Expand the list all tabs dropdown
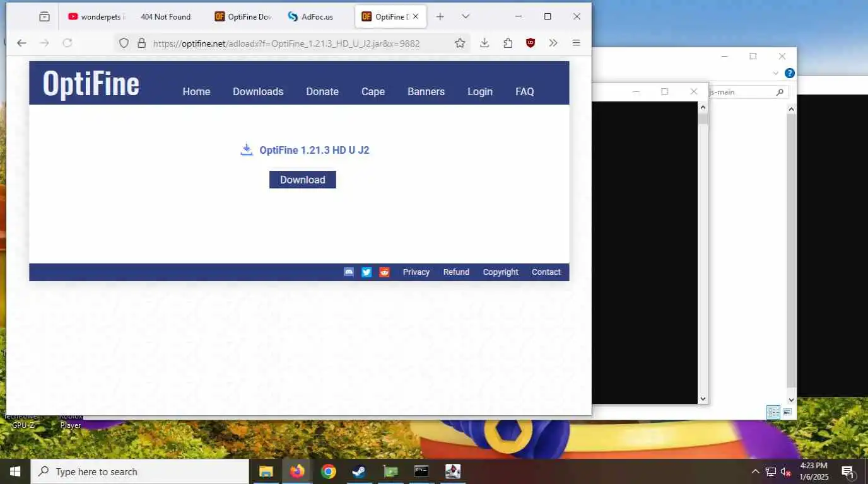Viewport: 868px width, 484px height. [x=466, y=16]
